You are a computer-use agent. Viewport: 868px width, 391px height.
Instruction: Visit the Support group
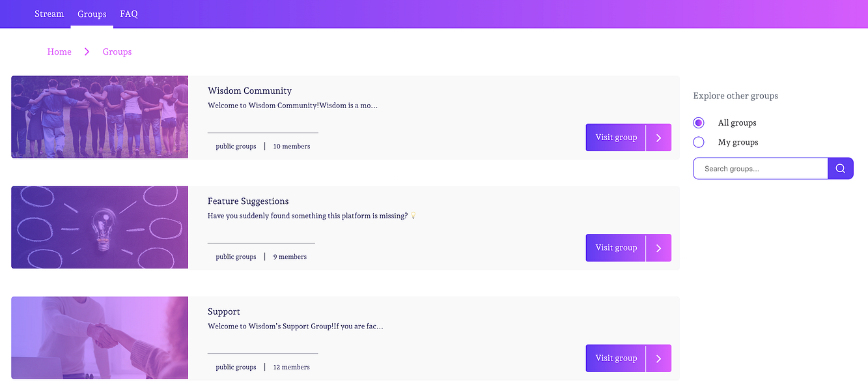tap(616, 358)
